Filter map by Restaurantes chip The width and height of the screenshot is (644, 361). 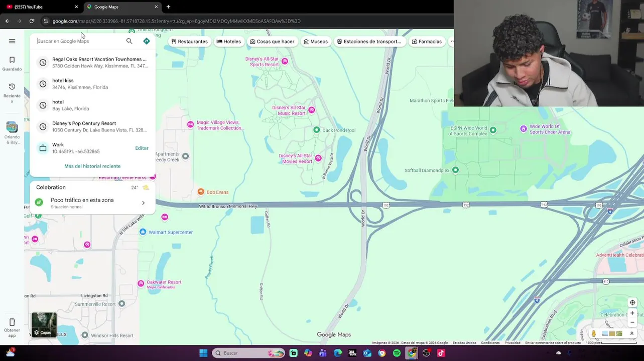coord(189,42)
